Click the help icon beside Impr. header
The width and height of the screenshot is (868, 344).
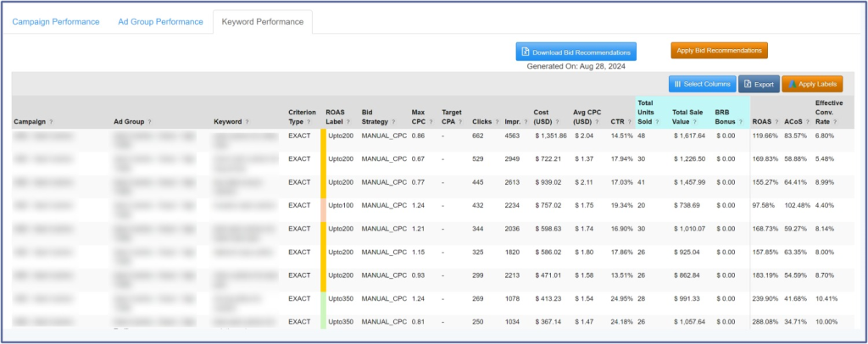[525, 122]
